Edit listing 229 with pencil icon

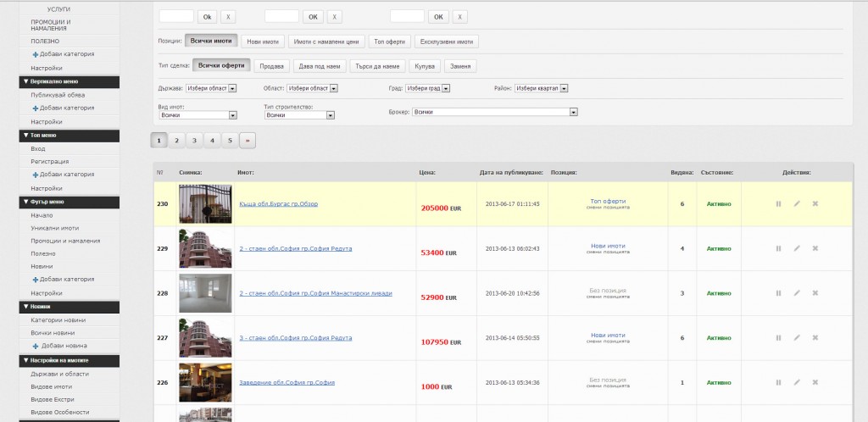pyautogui.click(x=797, y=248)
